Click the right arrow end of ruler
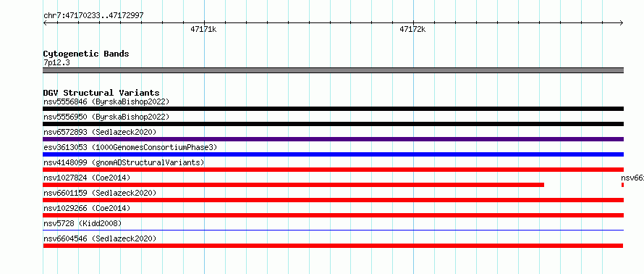This screenshot has height=274, width=644. tap(622, 23)
